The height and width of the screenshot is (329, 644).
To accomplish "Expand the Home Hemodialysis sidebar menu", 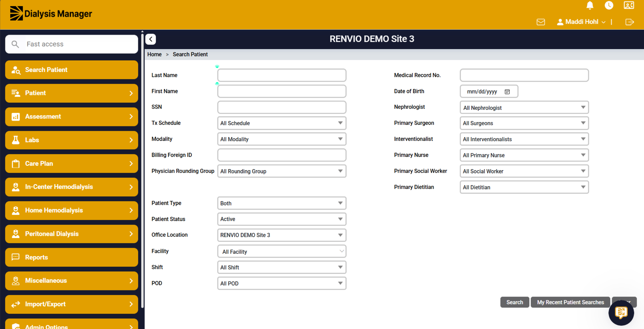I will pos(72,210).
